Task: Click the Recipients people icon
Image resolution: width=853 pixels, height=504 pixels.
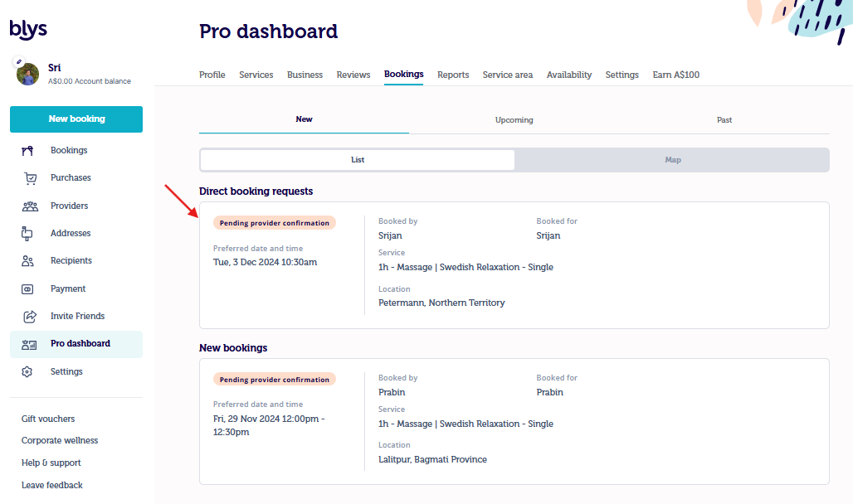Action: tap(27, 261)
